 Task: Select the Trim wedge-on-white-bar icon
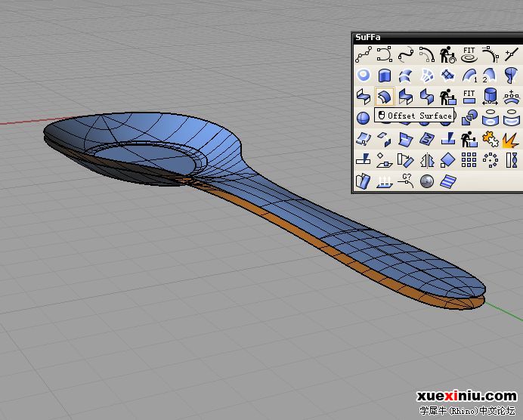point(364,160)
